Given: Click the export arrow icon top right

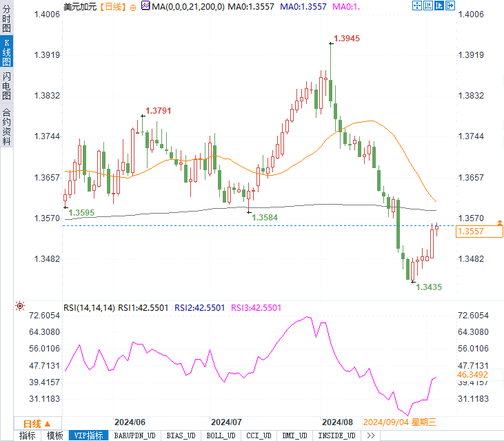Looking at the screenshot, I should [x=450, y=6].
